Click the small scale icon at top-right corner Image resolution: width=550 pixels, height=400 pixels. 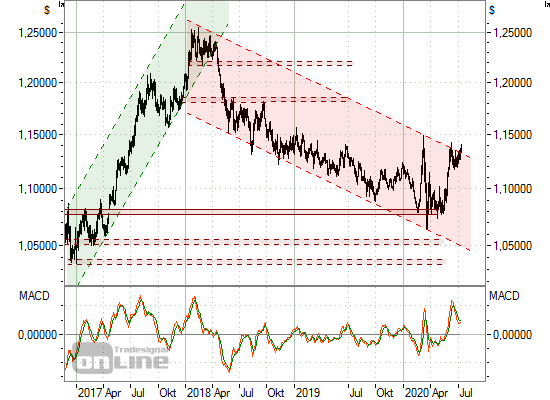(547, 4)
